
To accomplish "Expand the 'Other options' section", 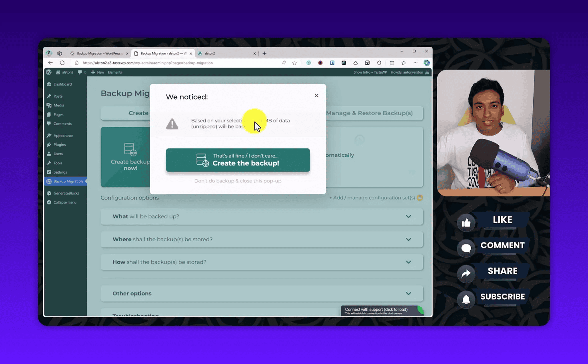I will (x=262, y=293).
